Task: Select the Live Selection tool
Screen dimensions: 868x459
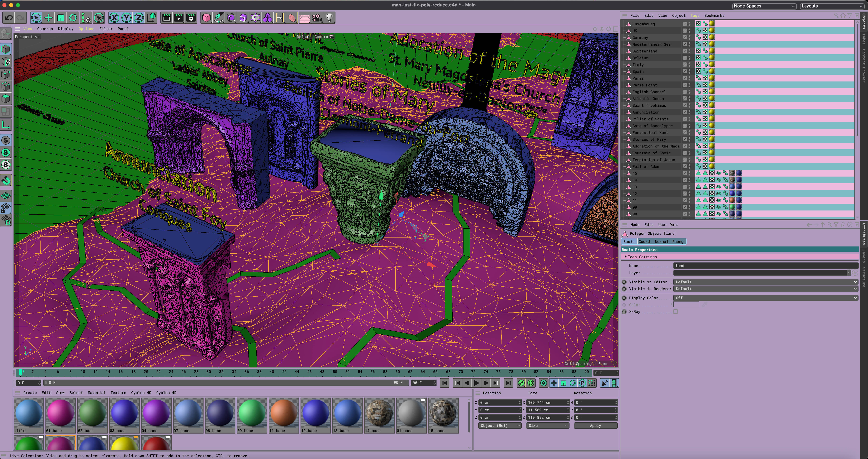Action: pyautogui.click(x=36, y=17)
